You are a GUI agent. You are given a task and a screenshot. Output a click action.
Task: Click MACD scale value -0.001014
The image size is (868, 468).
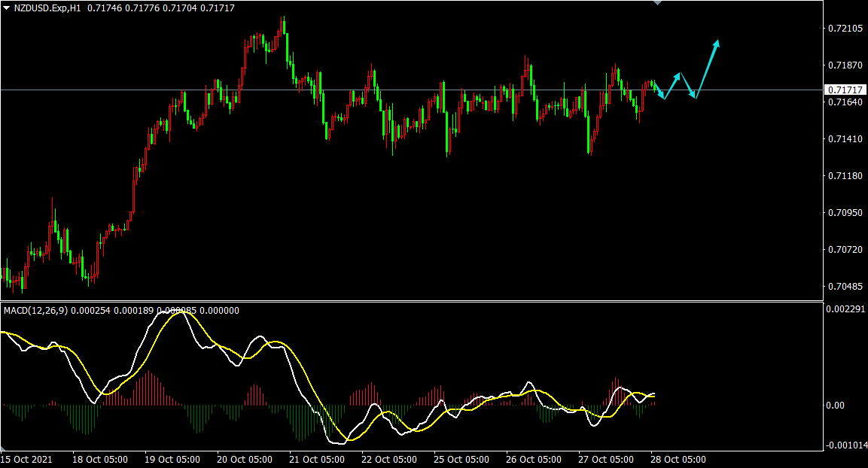click(845, 445)
